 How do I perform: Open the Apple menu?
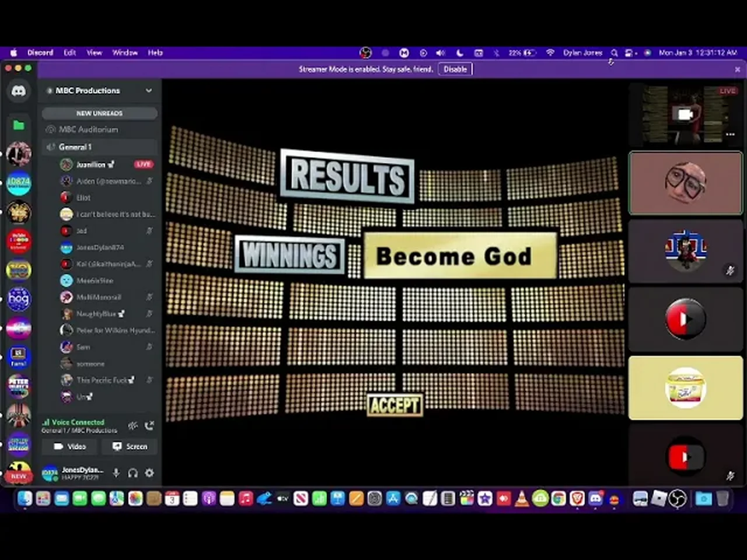13,52
